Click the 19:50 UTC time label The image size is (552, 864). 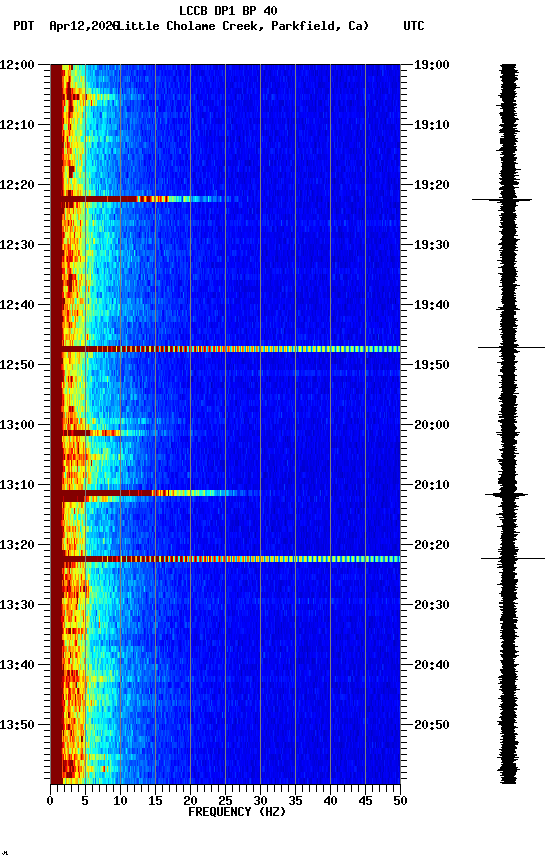(432, 365)
